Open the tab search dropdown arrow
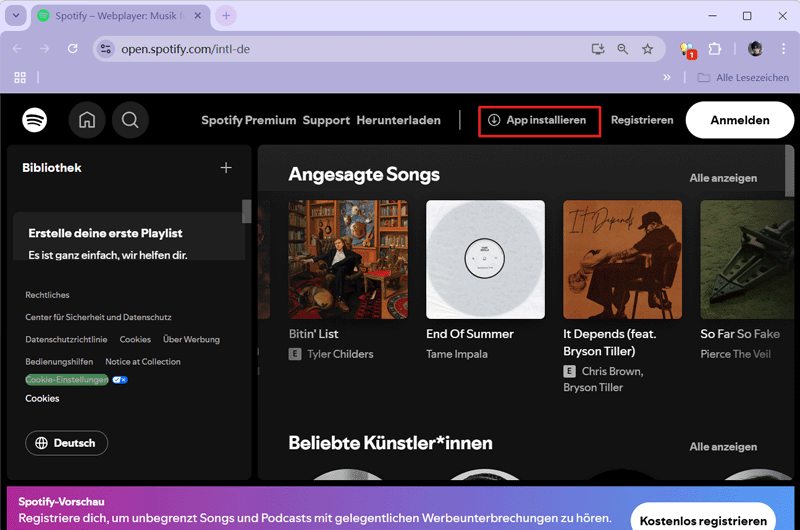Screen dimensions: 800x530 click(16, 15)
